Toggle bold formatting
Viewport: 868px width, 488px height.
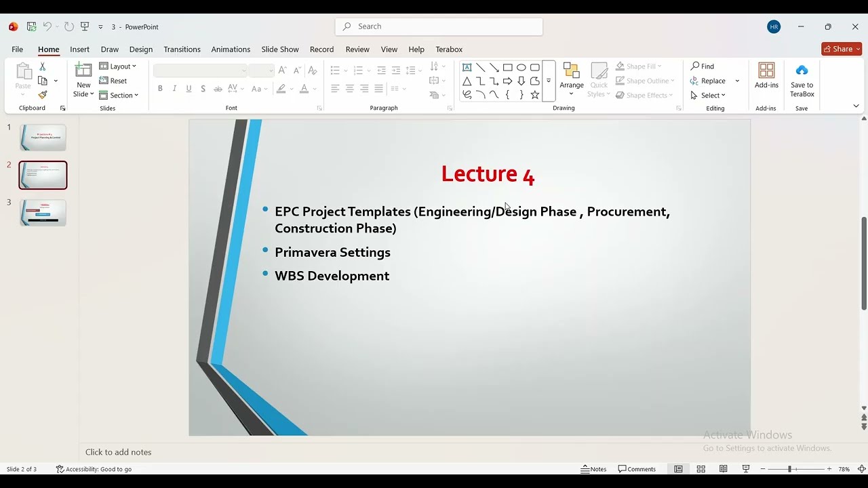pyautogui.click(x=160, y=89)
